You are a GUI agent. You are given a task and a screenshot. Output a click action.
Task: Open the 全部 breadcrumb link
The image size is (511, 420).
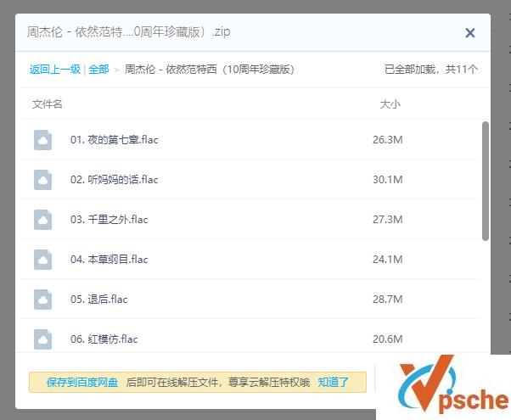tap(98, 70)
